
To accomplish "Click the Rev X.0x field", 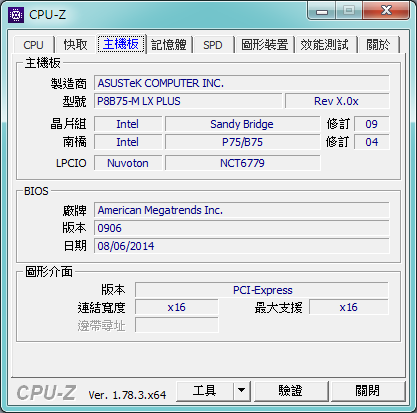I will 337,101.
